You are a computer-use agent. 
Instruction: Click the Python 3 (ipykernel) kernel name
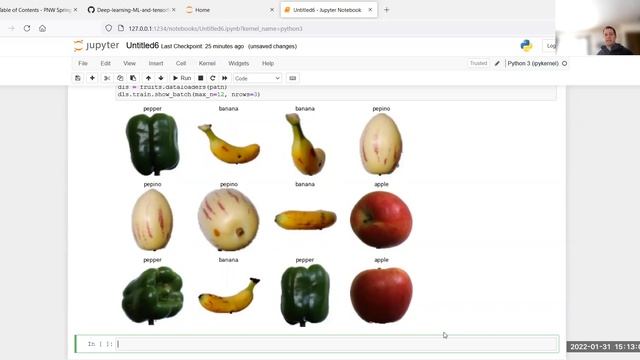[x=533, y=63]
